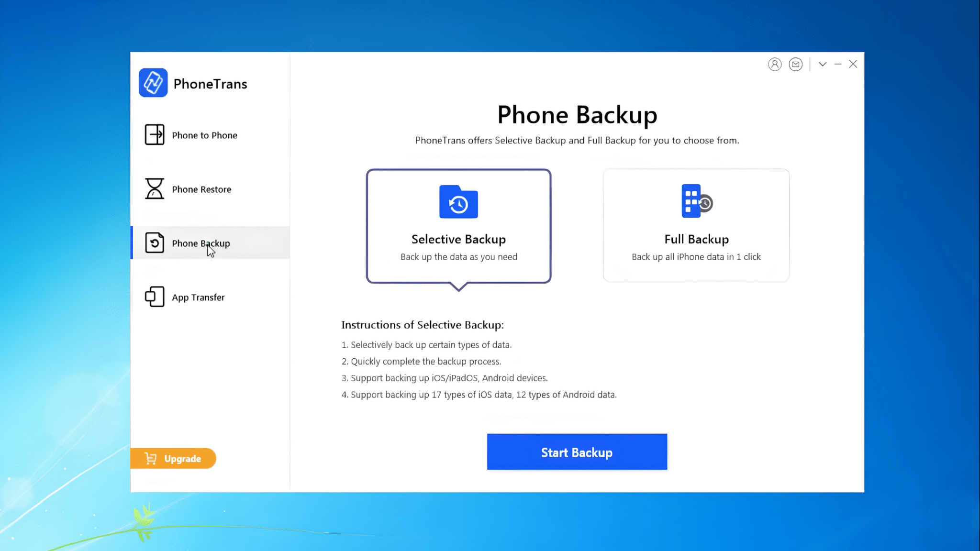Image resolution: width=980 pixels, height=551 pixels.
Task: Click the Start Backup button
Action: pyautogui.click(x=577, y=452)
